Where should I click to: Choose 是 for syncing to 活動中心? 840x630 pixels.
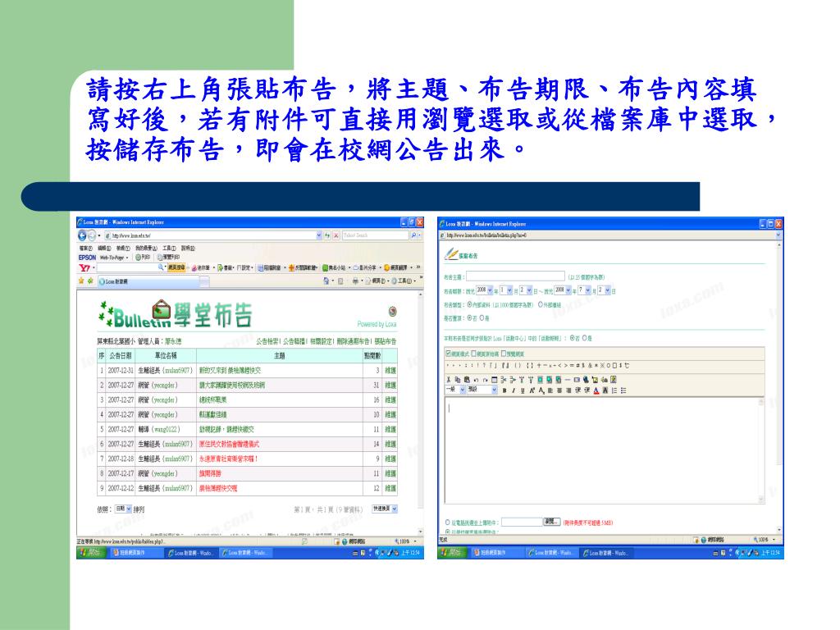[584, 338]
